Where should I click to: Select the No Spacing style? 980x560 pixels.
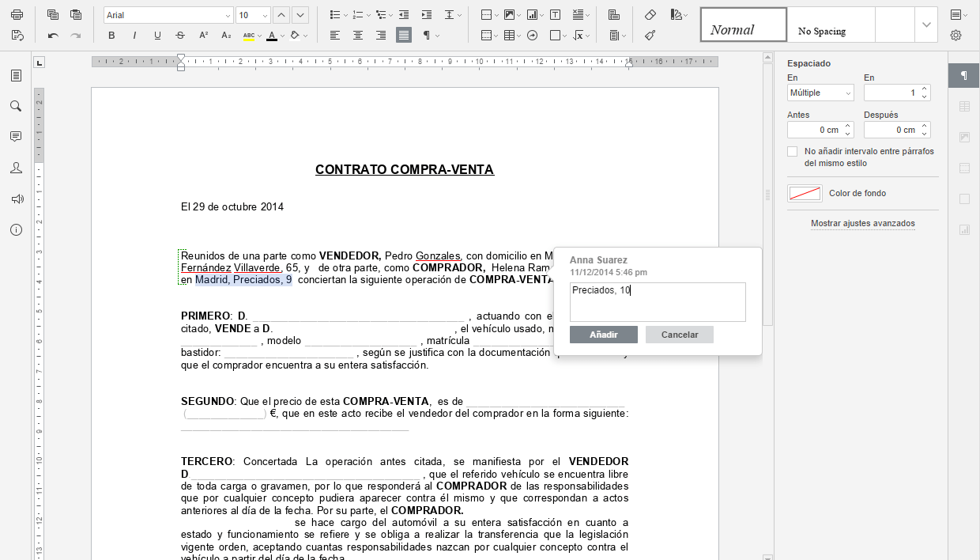pyautogui.click(x=831, y=25)
